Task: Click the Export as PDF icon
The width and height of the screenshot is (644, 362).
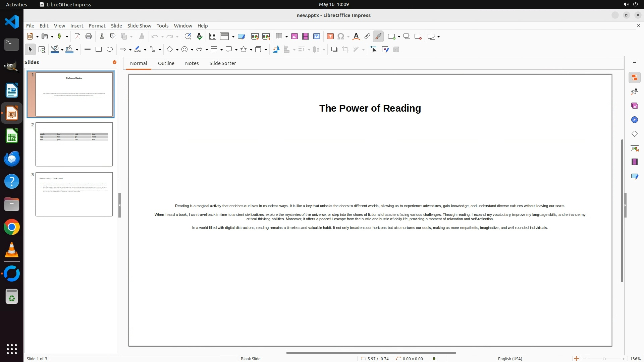Action: pyautogui.click(x=77, y=37)
